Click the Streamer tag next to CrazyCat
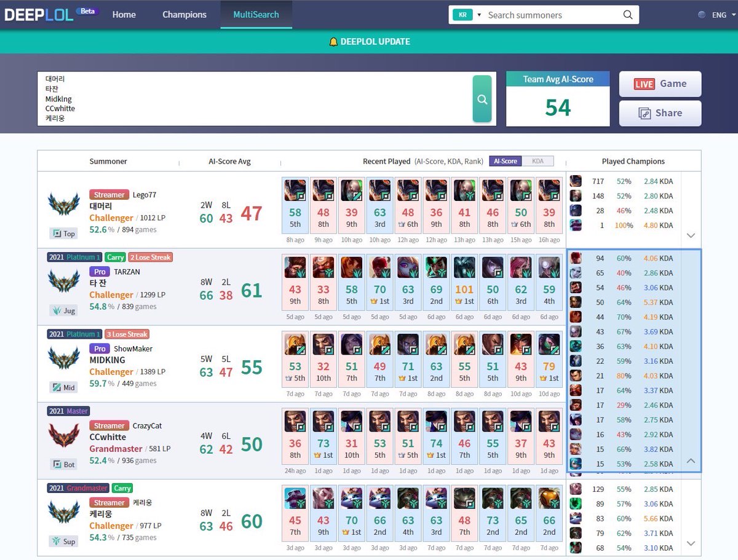 pos(109,425)
